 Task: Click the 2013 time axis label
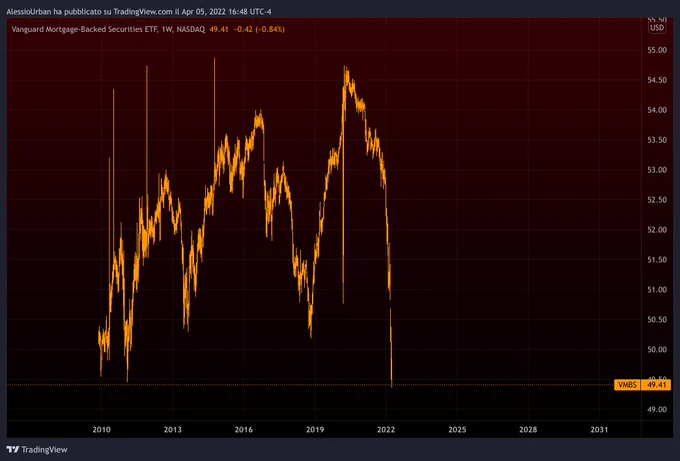pos(173,430)
